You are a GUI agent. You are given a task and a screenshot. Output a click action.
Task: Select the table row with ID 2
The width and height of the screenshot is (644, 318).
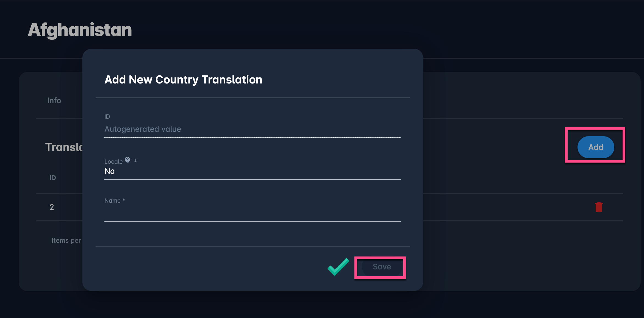(x=52, y=207)
